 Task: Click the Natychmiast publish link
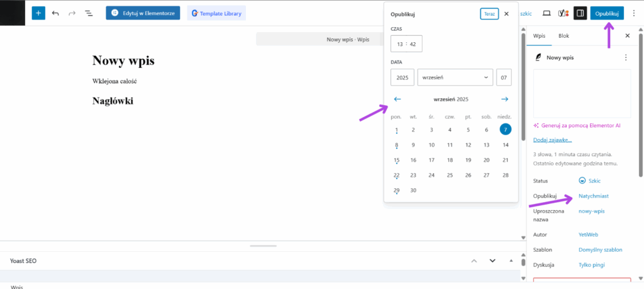pos(593,196)
